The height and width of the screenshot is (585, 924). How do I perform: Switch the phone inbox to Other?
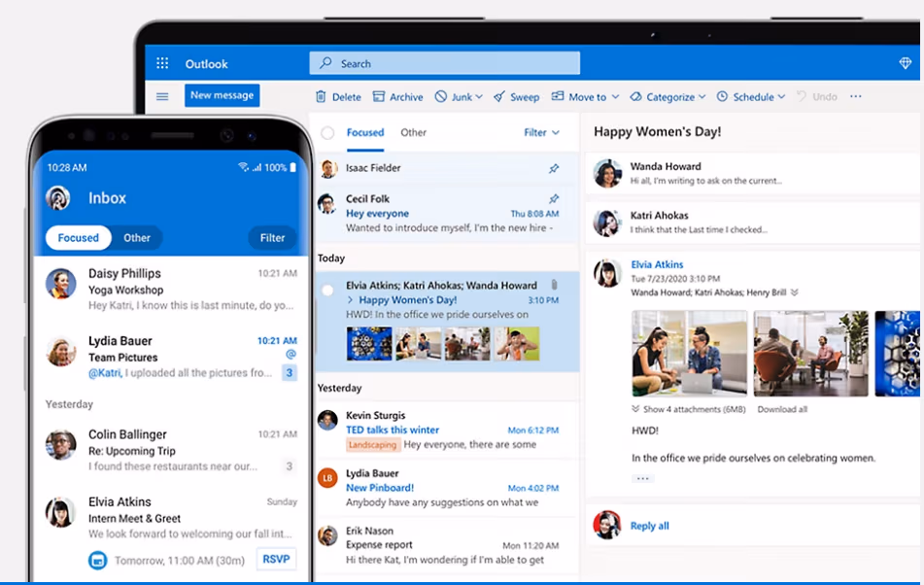pyautogui.click(x=136, y=237)
